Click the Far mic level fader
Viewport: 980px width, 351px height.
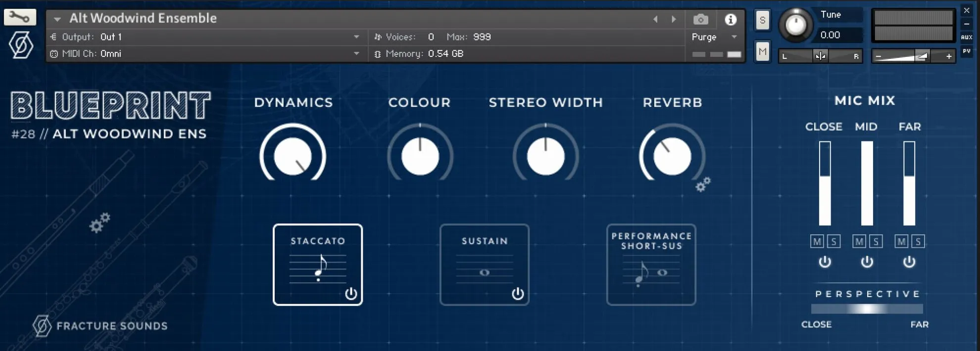point(909,183)
